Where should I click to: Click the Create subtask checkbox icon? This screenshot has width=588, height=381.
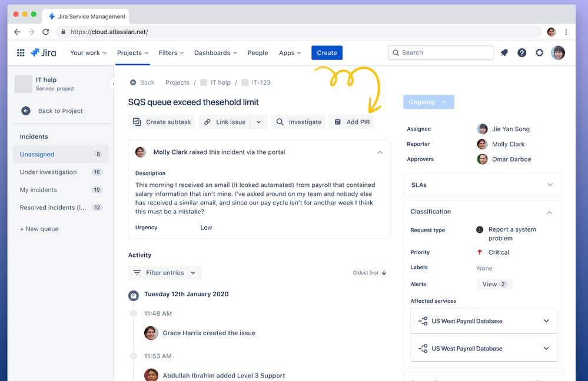click(x=137, y=122)
